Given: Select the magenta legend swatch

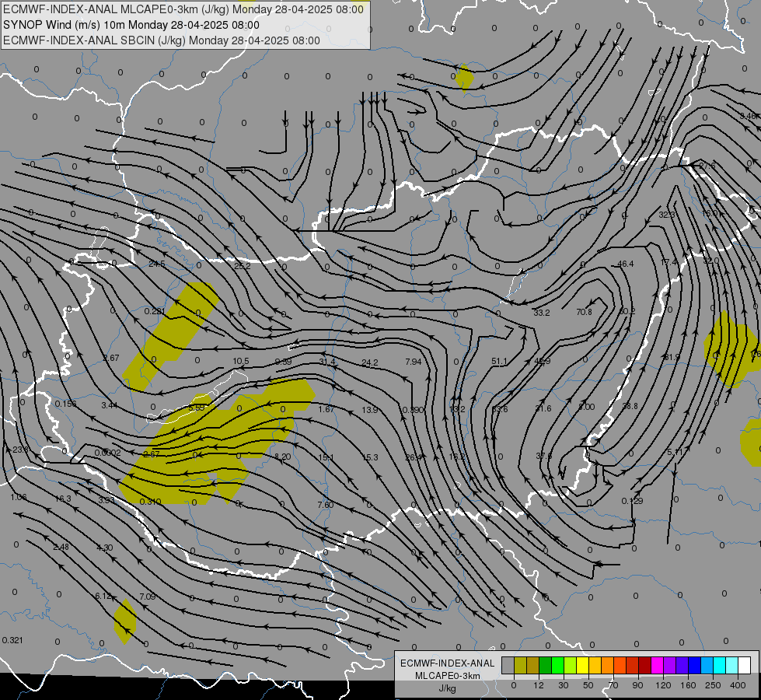Looking at the screenshot, I should pos(658,665).
